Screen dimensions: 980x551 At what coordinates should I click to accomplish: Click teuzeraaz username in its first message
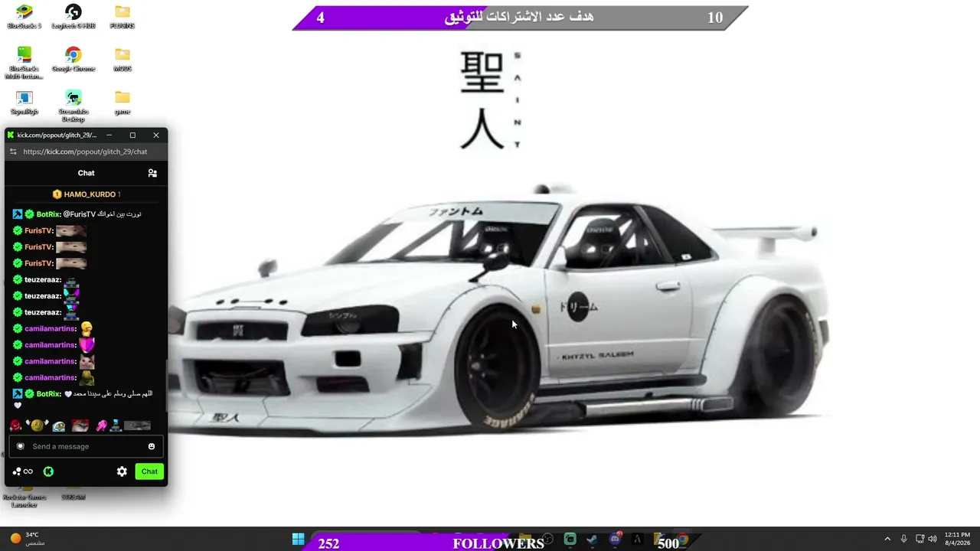(x=42, y=279)
